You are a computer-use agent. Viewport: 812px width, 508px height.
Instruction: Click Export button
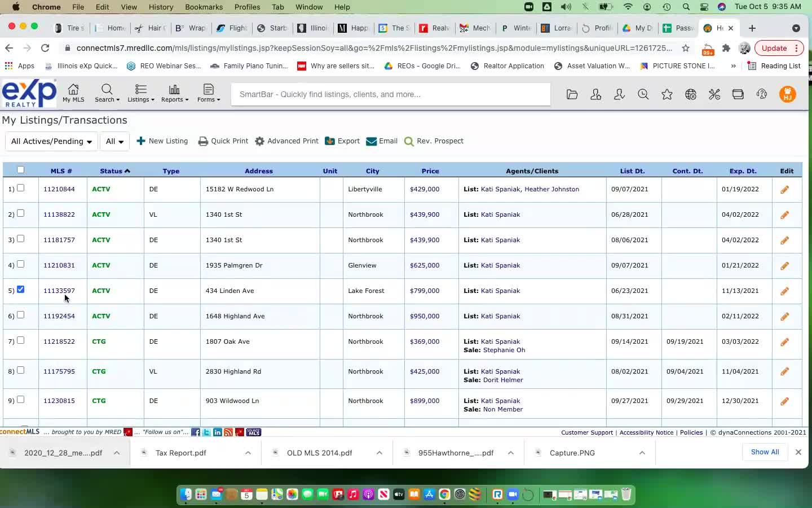pyautogui.click(x=342, y=141)
